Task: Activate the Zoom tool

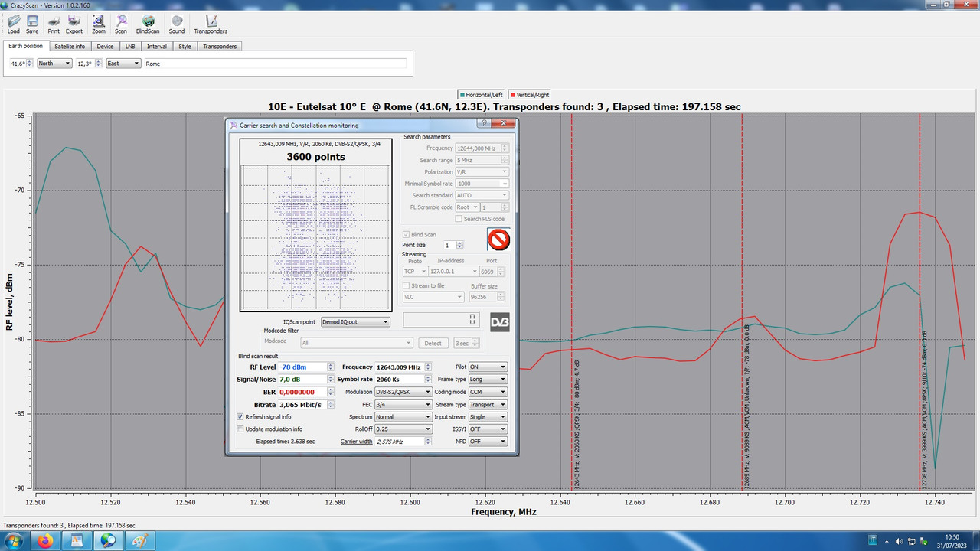Action: point(99,24)
